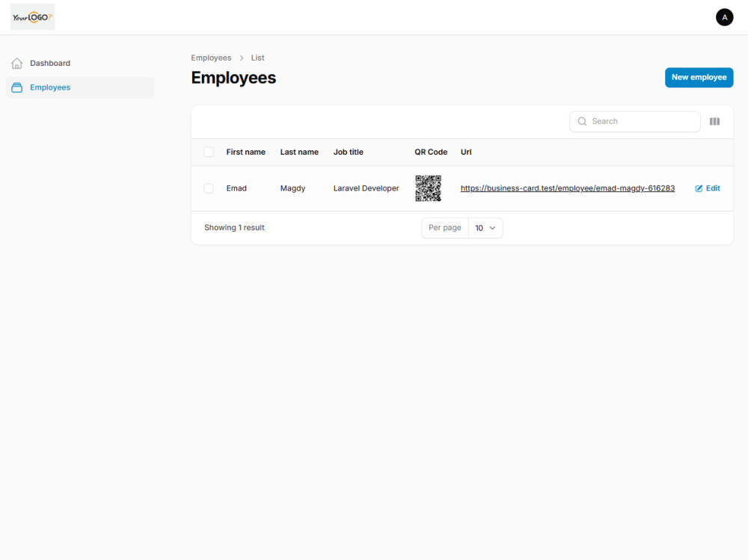Click the Employees sidebar icon
The image size is (748, 560).
16,87
